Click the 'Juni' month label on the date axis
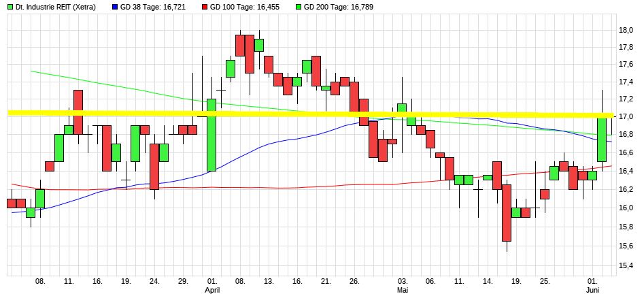644x294 pixels. coord(593,290)
